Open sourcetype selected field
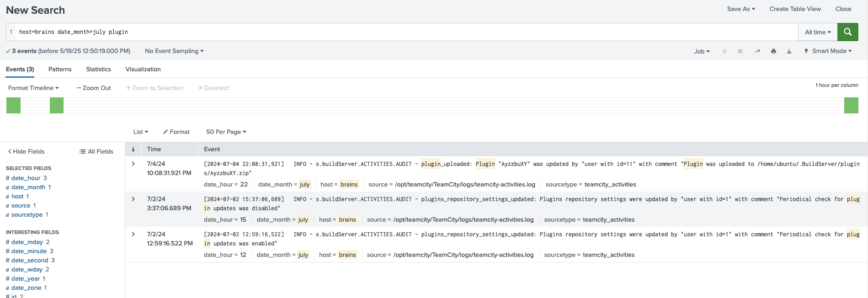This screenshot has width=868, height=298. (27, 214)
